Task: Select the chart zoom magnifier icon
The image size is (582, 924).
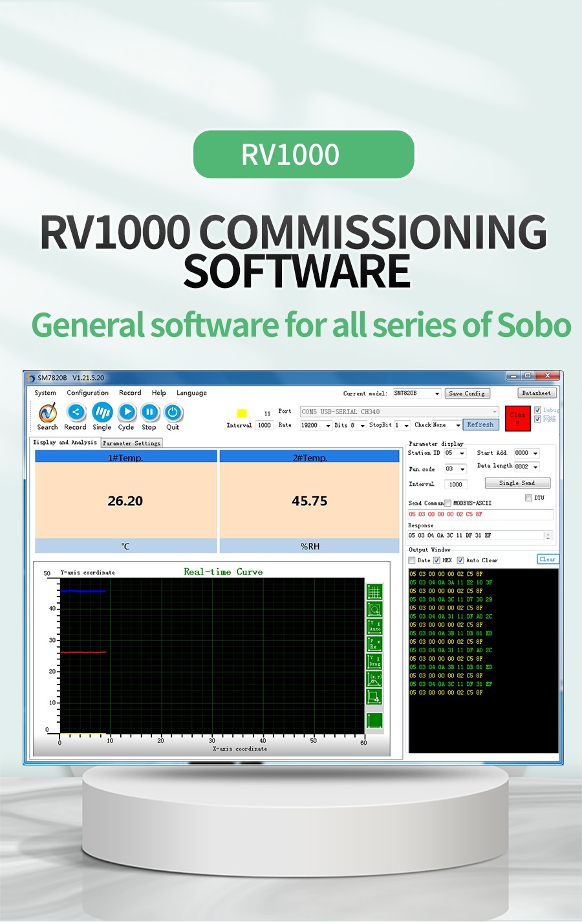Action: tap(374, 610)
